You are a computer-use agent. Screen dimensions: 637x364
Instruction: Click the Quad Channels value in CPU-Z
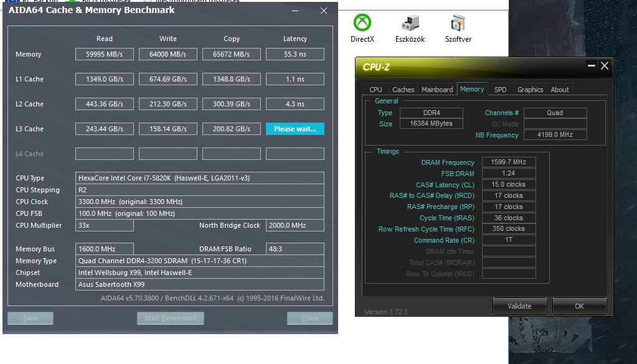tap(555, 113)
